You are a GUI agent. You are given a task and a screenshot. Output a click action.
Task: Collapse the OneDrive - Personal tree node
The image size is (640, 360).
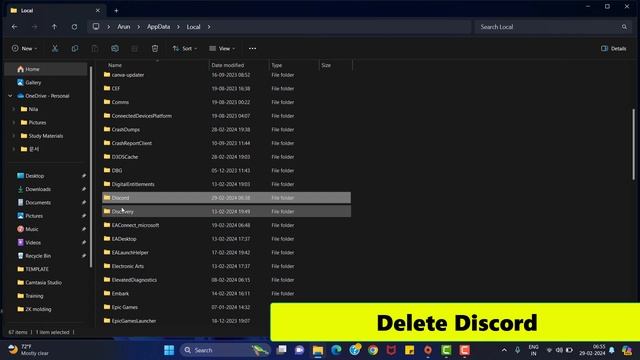click(x=11, y=96)
